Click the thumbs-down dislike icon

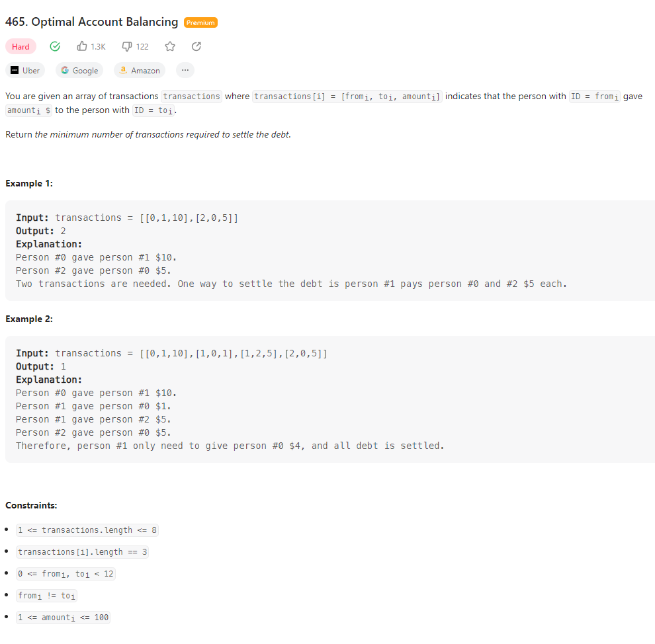[126, 46]
